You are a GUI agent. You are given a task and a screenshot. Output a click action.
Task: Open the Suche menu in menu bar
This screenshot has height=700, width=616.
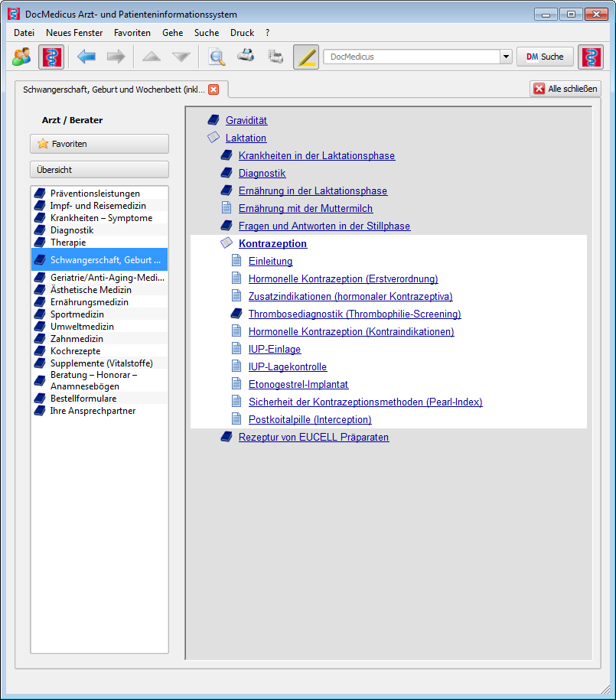[x=207, y=33]
